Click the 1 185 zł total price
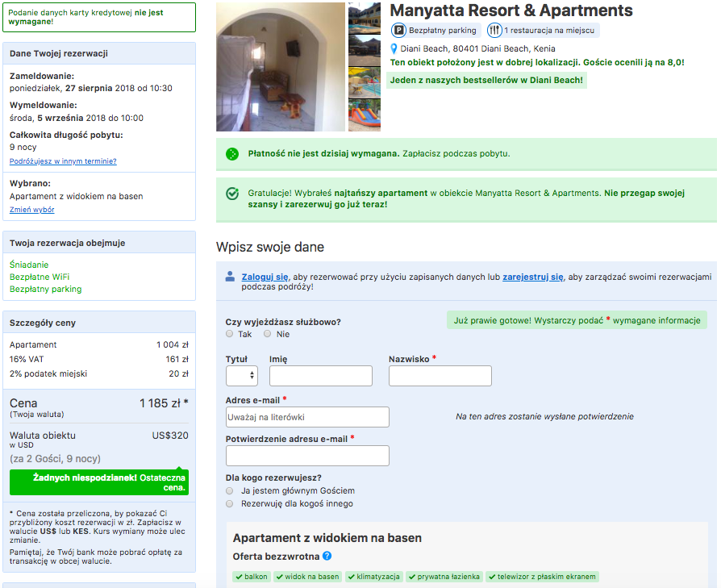This screenshot has height=588, width=721. point(164,403)
